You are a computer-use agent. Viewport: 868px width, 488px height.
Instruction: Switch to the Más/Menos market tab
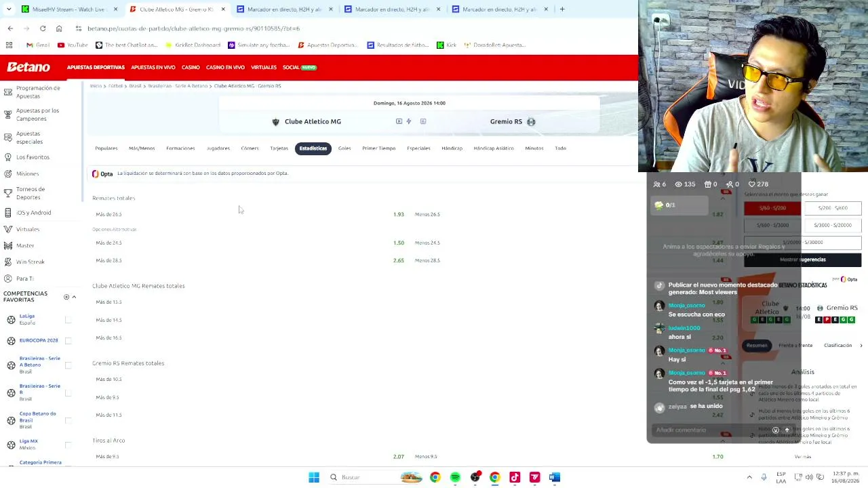(142, 148)
